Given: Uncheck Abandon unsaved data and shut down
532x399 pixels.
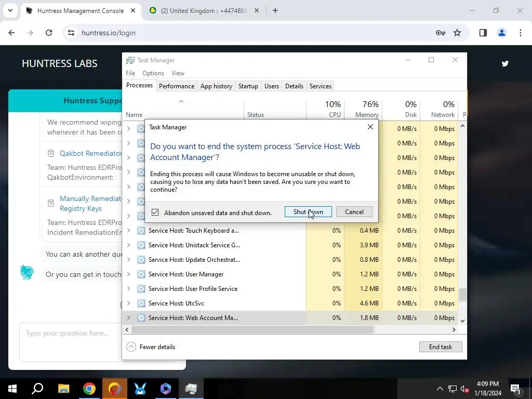Looking at the screenshot, I should point(155,212).
